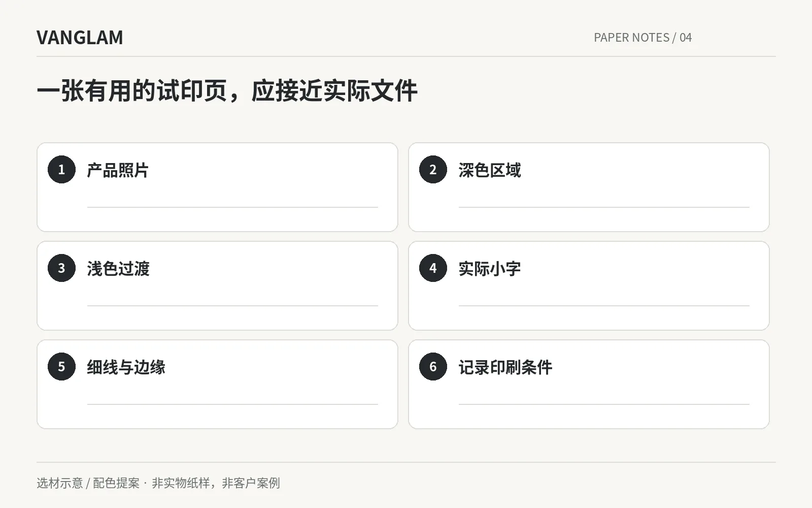Click the number 4 circle badge
Viewport: 812px width, 508px height.
pos(433,268)
